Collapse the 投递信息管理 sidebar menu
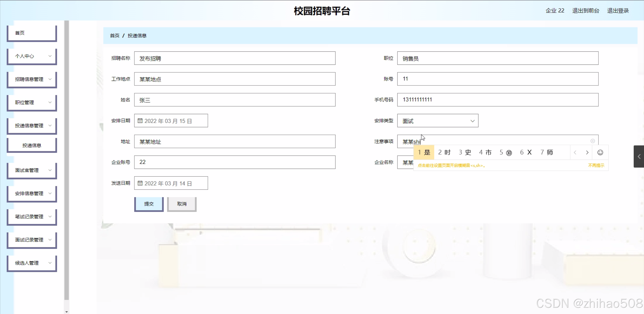The image size is (644, 314). [32, 125]
